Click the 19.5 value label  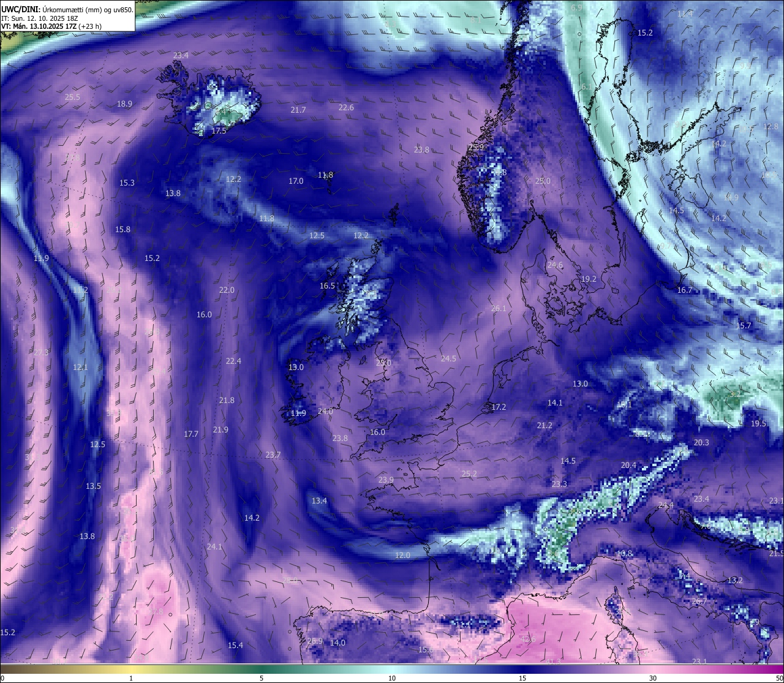[758, 424]
